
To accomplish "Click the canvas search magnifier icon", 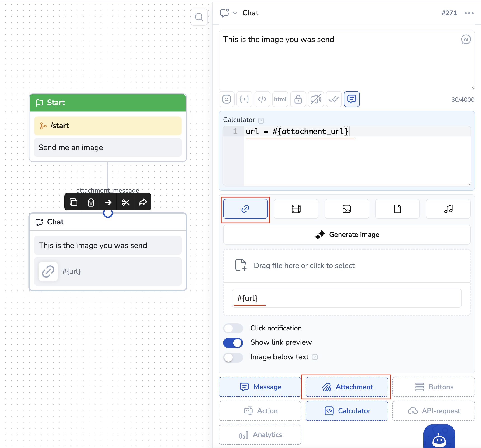I will (x=199, y=17).
